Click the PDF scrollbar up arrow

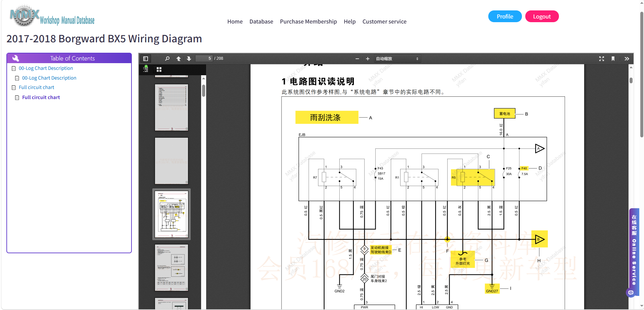click(631, 67)
